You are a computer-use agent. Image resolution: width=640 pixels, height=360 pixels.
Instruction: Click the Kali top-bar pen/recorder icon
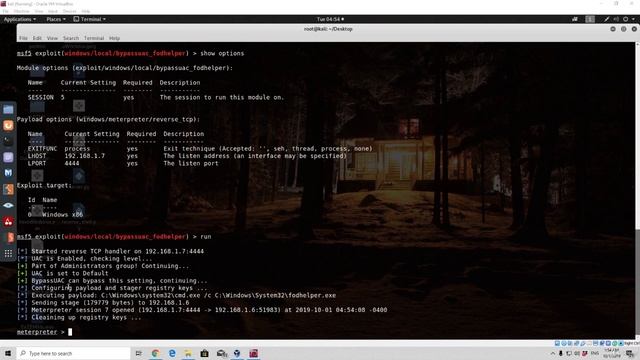click(x=607, y=19)
